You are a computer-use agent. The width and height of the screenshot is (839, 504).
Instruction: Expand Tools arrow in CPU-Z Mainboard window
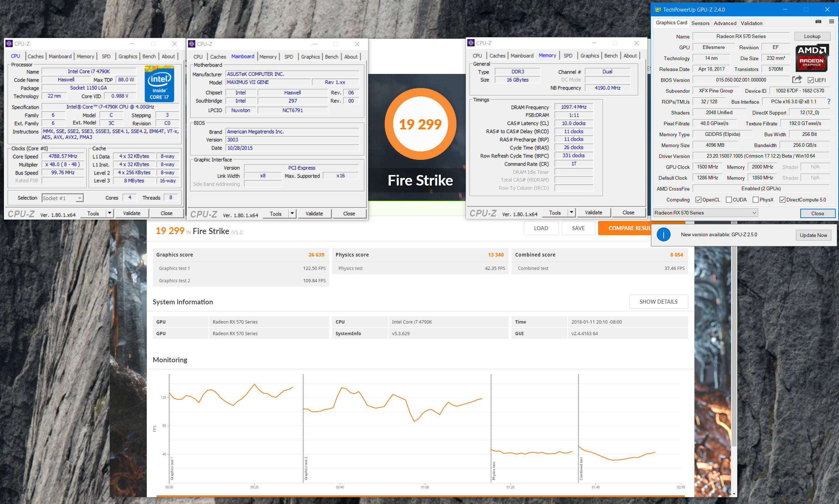(x=292, y=214)
